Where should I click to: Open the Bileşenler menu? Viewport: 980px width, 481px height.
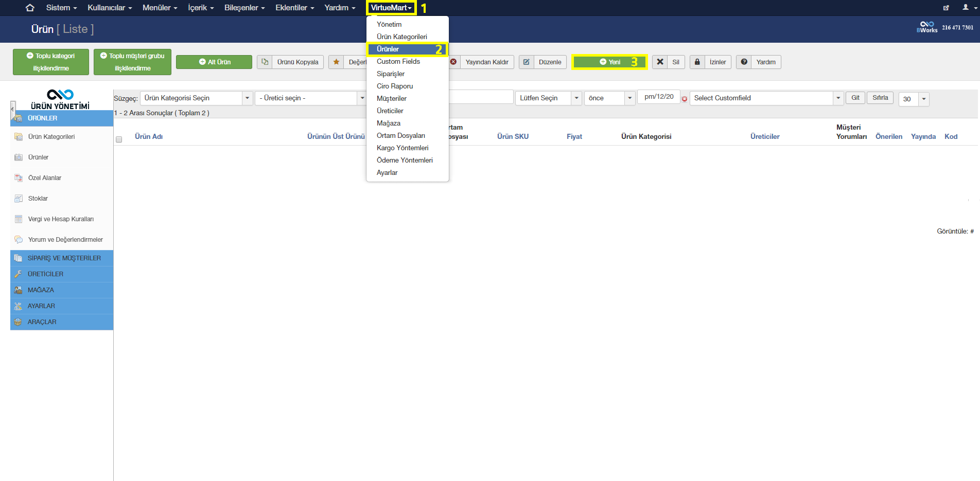point(244,8)
